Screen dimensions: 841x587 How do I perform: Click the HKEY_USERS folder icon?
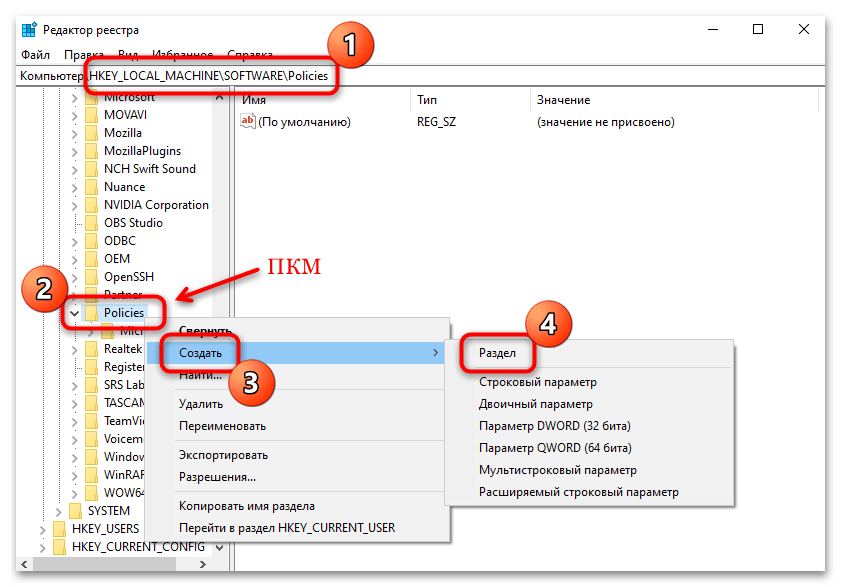point(59,529)
